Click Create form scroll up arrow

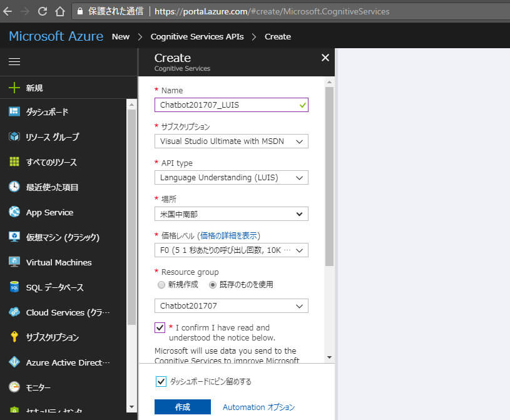[x=330, y=82]
